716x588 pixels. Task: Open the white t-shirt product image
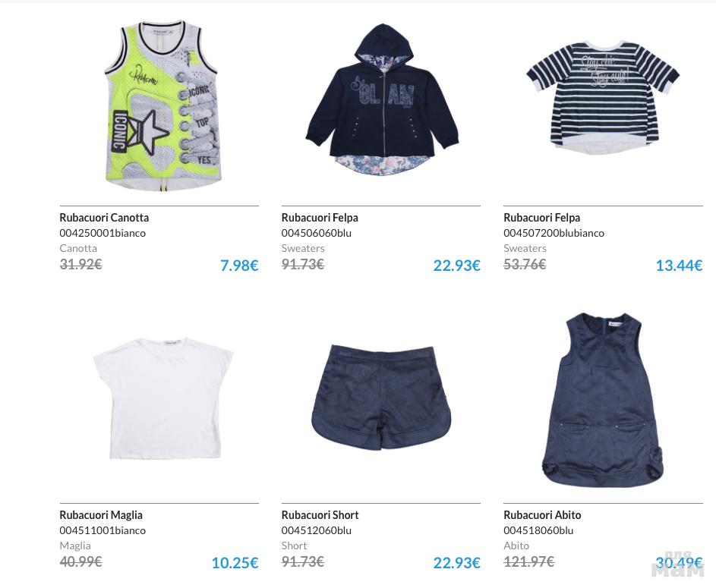click(163, 398)
